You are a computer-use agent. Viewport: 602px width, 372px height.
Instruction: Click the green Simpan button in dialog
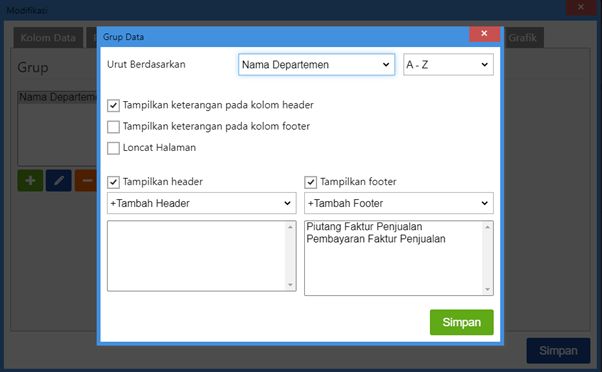pyautogui.click(x=461, y=322)
